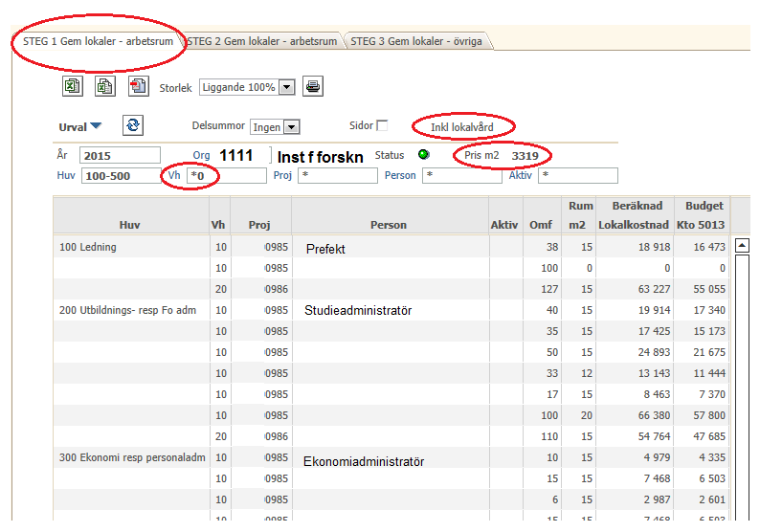
Task: Click the budget value 16 473
Action: pos(709,247)
